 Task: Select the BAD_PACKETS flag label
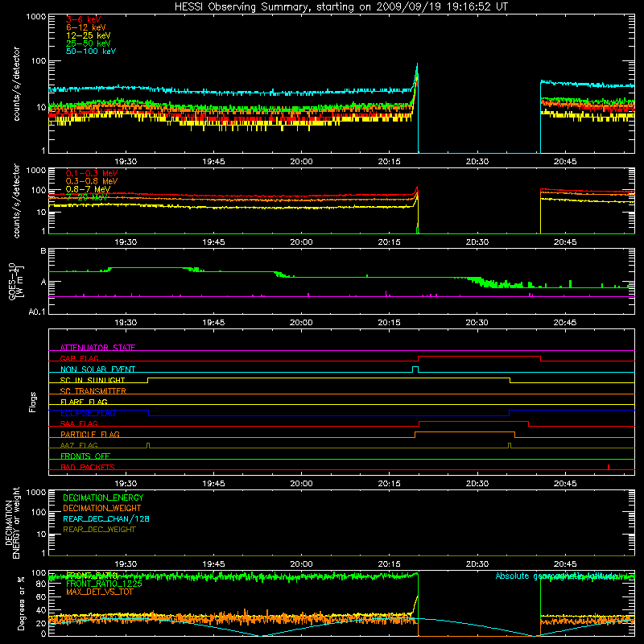point(88,467)
